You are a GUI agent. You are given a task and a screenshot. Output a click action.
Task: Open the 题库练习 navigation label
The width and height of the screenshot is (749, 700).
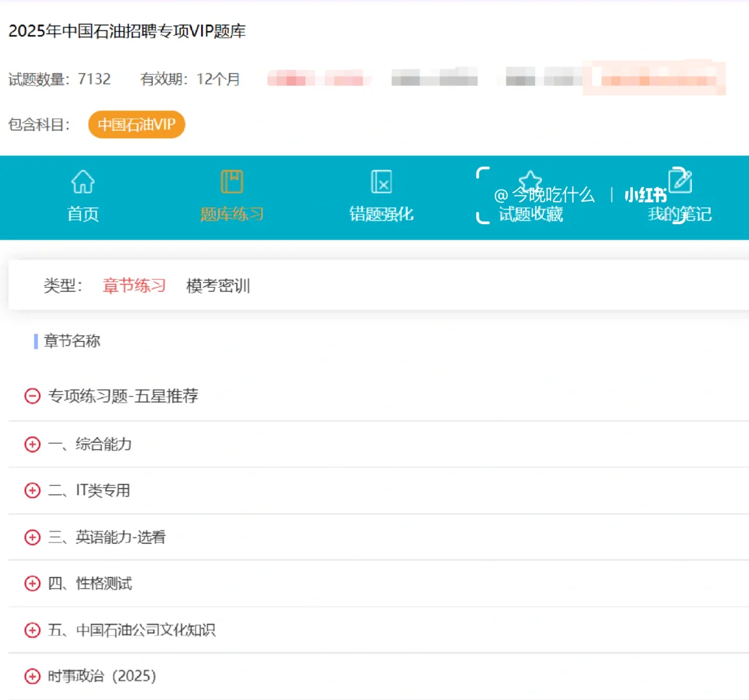click(x=232, y=214)
